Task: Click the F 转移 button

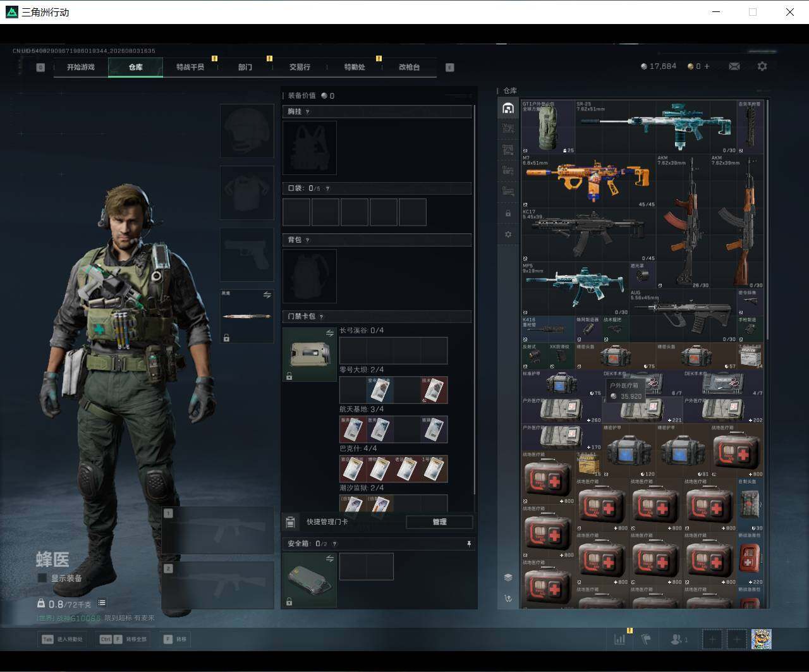Action: 175,639
